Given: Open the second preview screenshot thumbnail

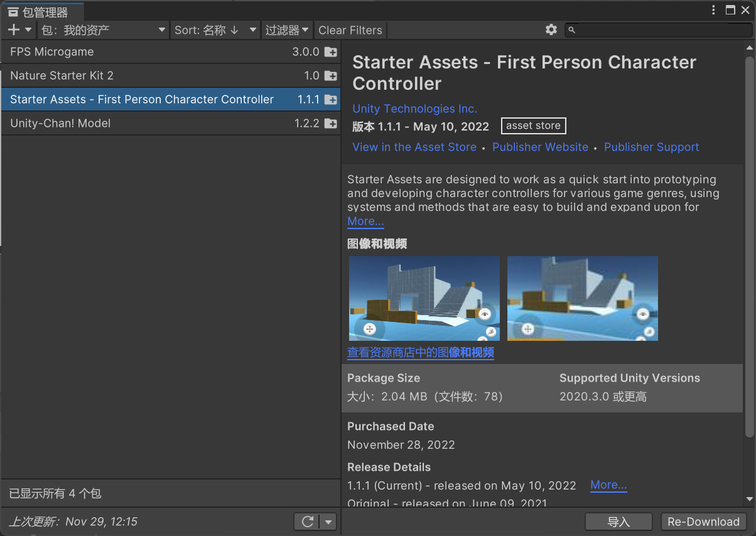Looking at the screenshot, I should click(x=582, y=298).
